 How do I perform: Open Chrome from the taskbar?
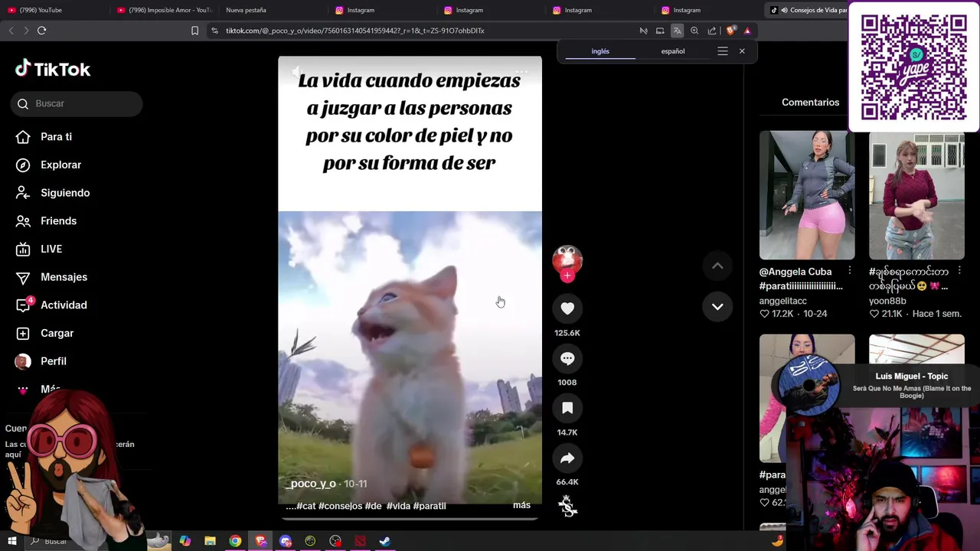[235, 541]
